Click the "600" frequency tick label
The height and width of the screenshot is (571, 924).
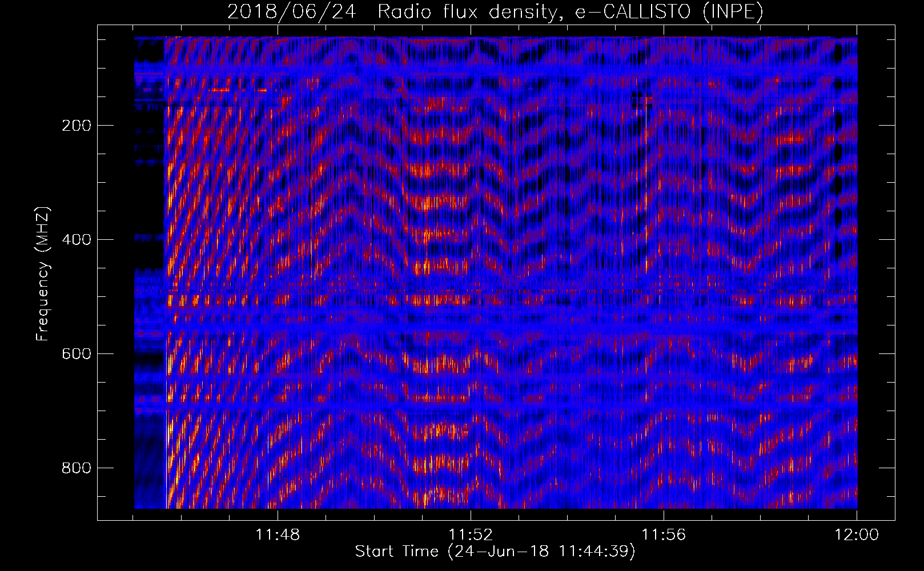pos(76,354)
